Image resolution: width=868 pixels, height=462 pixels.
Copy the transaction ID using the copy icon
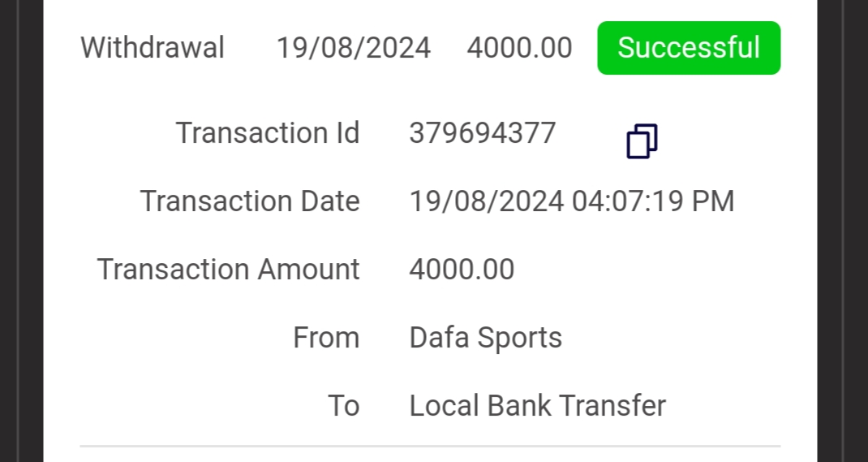pos(642,141)
